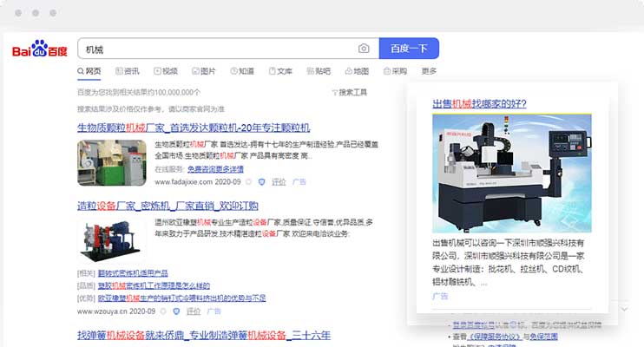Screen dimensions: 644x347
Task: Go to the 图片 images tab
Action: (204, 71)
